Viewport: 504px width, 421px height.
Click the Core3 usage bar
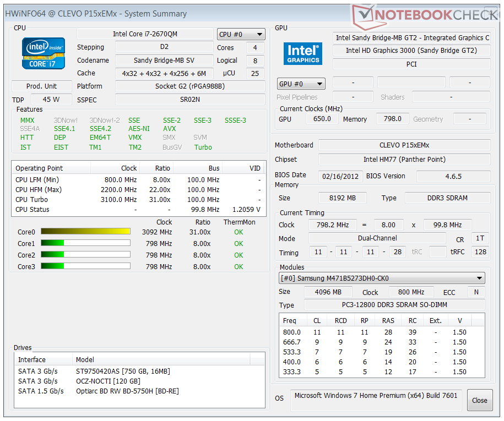click(85, 266)
